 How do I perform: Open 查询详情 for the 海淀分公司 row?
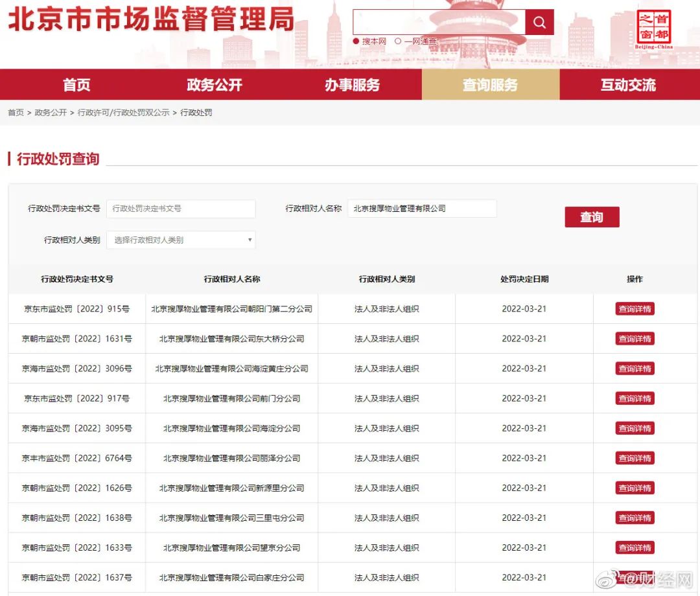(634, 428)
